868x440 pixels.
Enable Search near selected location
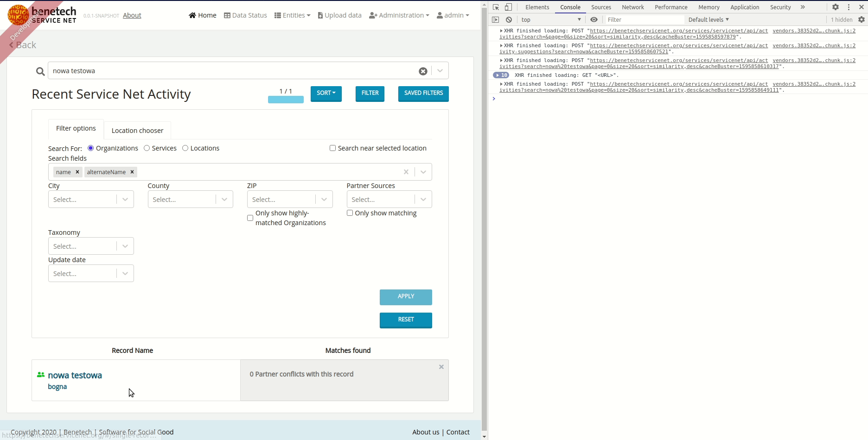click(332, 148)
